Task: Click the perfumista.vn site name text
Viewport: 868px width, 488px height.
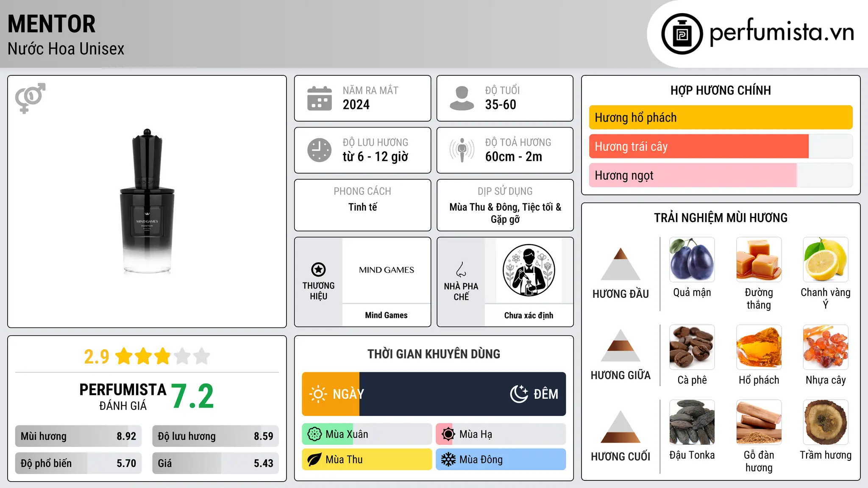Action: point(782,32)
